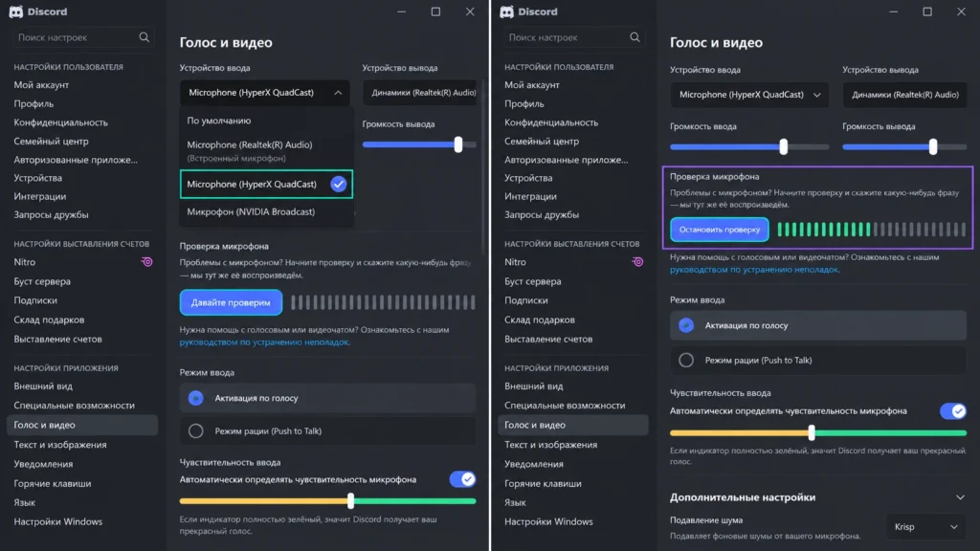Image resolution: width=980 pixels, height=551 pixels.
Task: Open Профиль in right window sidebar
Action: (x=523, y=103)
